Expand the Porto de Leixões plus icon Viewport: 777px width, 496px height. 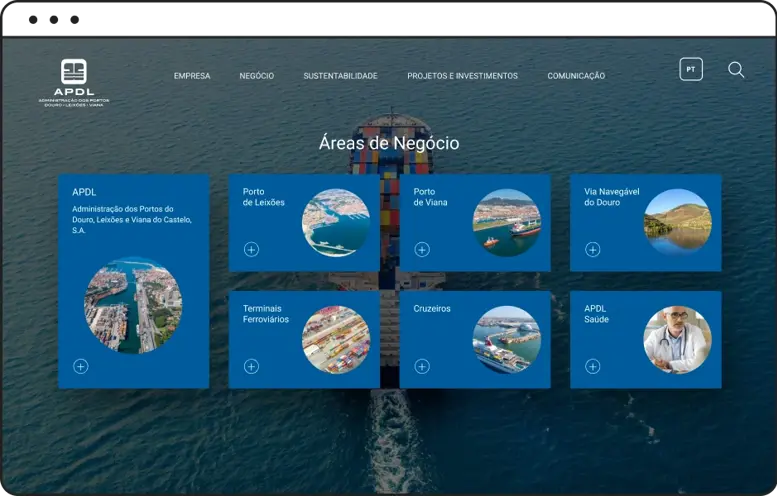tap(251, 250)
